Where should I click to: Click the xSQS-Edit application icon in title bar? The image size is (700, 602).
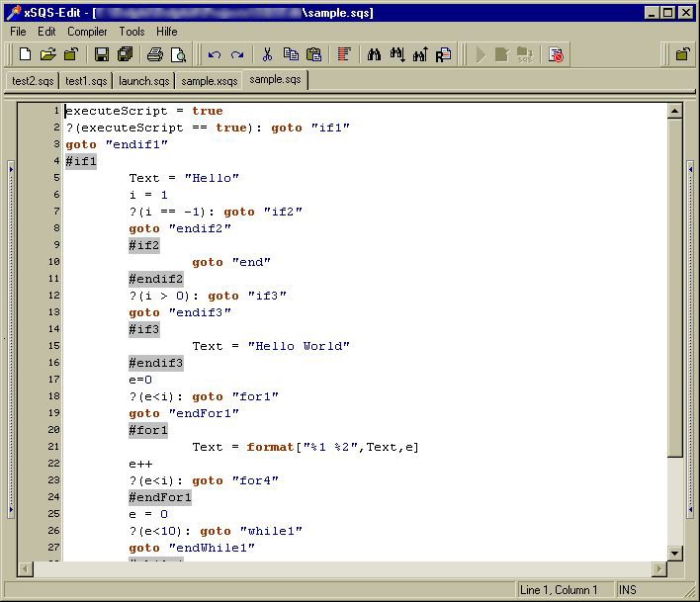14,12
